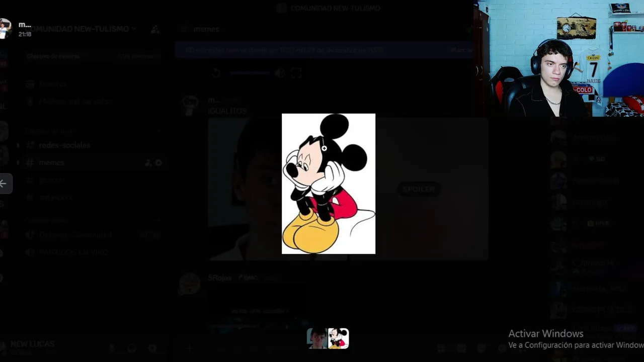Screen dimensions: 644x362
Task: Click the new messages banner above chat
Action: [x=324, y=50]
